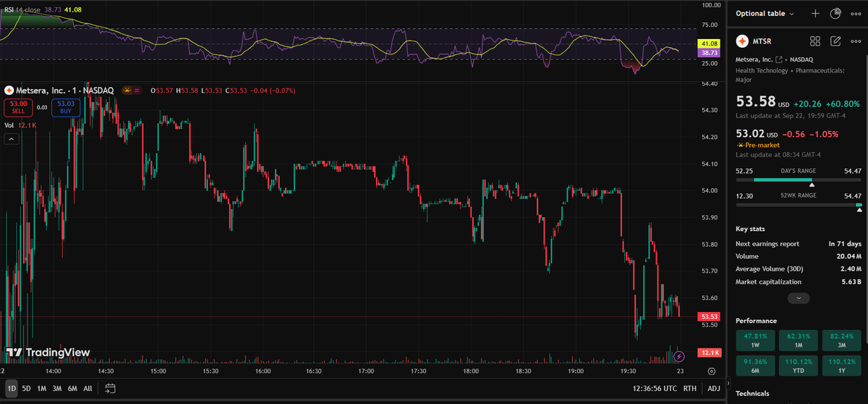
Task: Select the 3M time range
Action: pos(57,388)
